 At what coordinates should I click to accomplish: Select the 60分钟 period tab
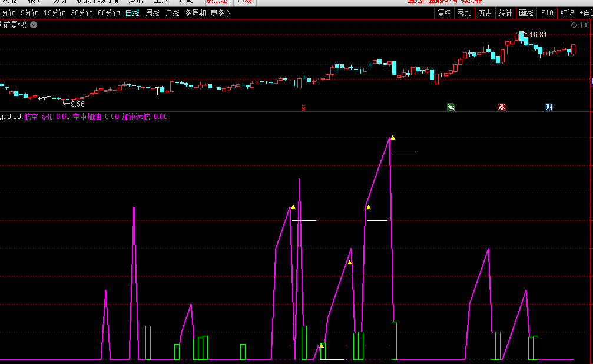108,13
